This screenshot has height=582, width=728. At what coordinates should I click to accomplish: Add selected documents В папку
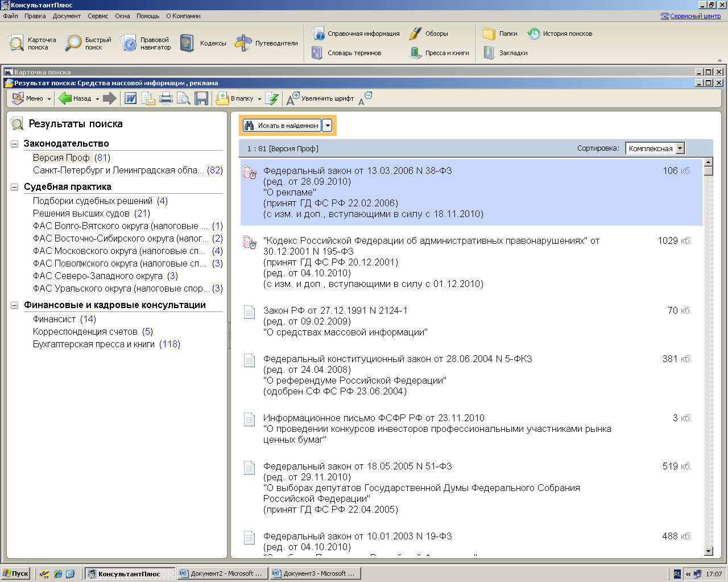(234, 98)
